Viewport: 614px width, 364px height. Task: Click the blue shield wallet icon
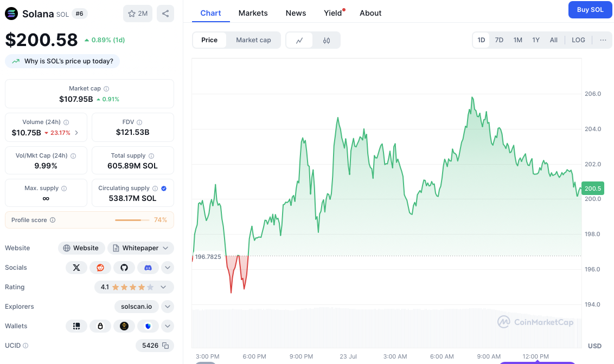tap(148, 326)
